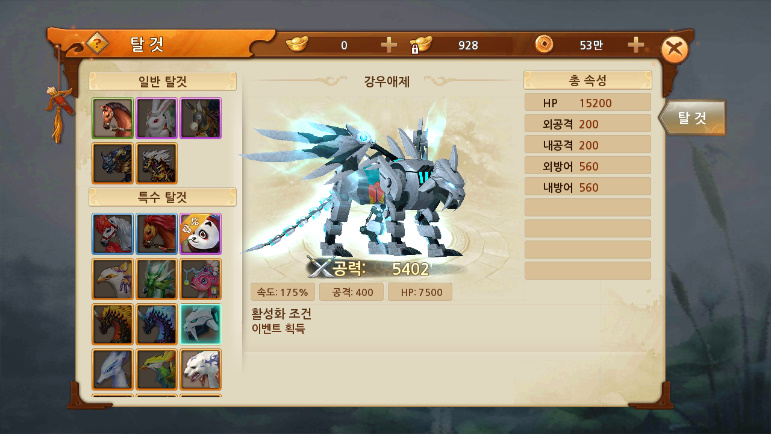This screenshot has height=434, width=771.
Task: Select the white rabbit mount
Action: point(156,118)
